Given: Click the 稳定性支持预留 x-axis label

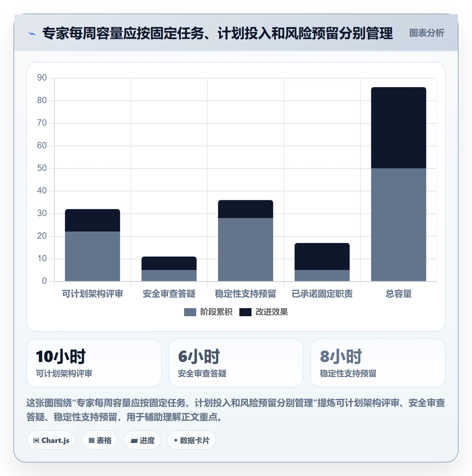Looking at the screenshot, I should point(245,294).
